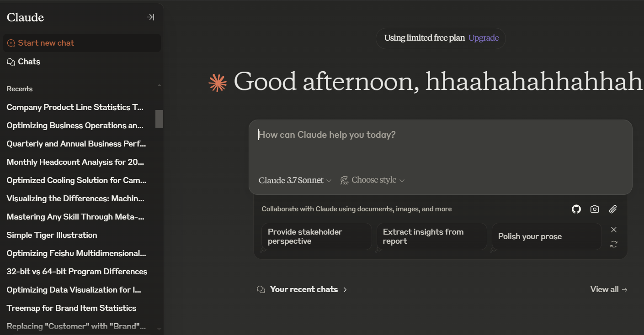644x335 pixels.
Task: Click the sidebar scrollbar thumb
Action: [159, 119]
